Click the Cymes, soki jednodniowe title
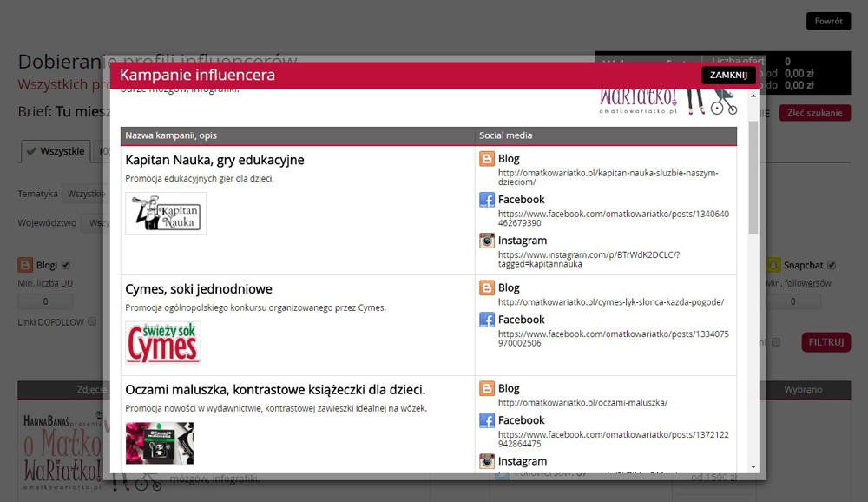868x502 pixels. pyautogui.click(x=199, y=289)
